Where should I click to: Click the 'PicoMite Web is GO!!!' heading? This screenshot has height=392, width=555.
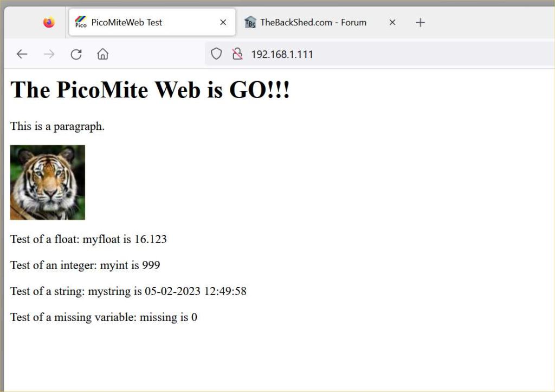tap(150, 90)
